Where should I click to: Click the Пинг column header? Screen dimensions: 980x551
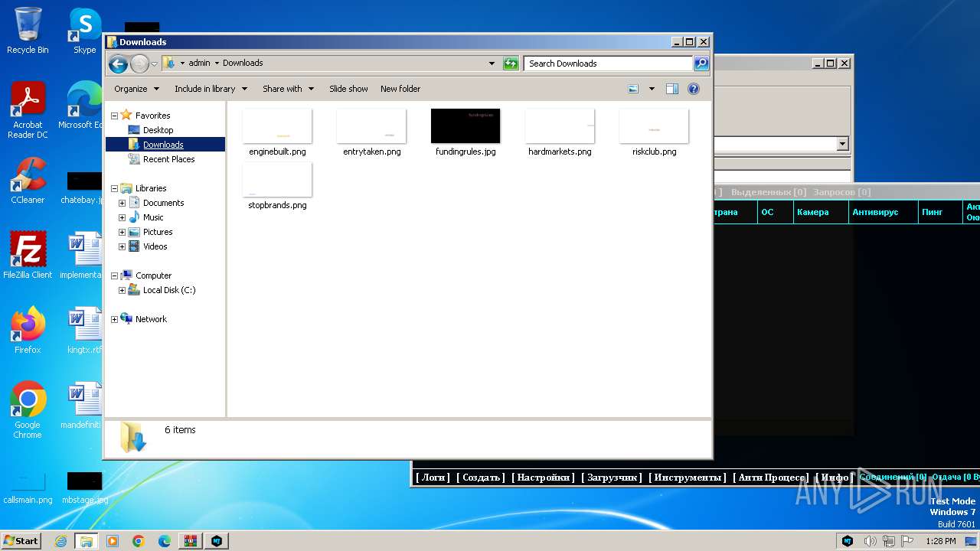[x=939, y=212]
